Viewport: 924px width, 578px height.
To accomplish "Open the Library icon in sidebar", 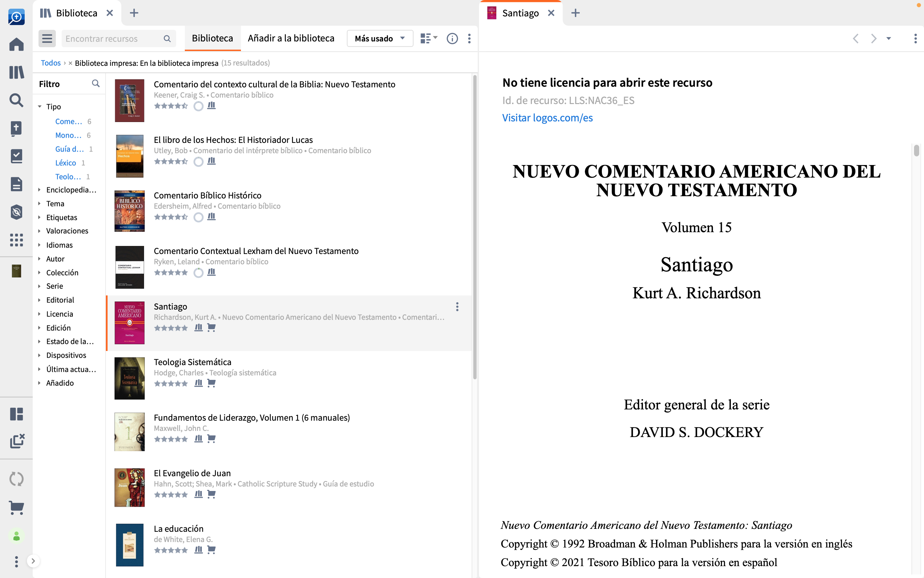I will point(16,72).
